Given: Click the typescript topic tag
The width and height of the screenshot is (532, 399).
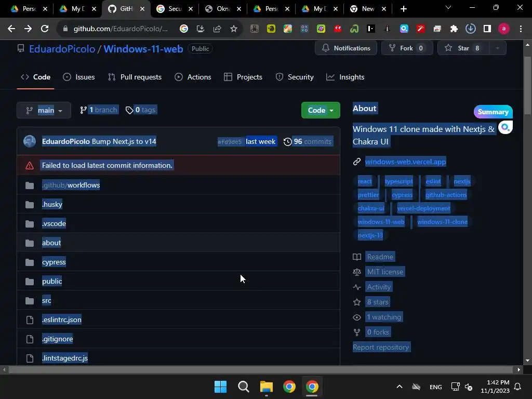Looking at the screenshot, I should [x=399, y=181].
